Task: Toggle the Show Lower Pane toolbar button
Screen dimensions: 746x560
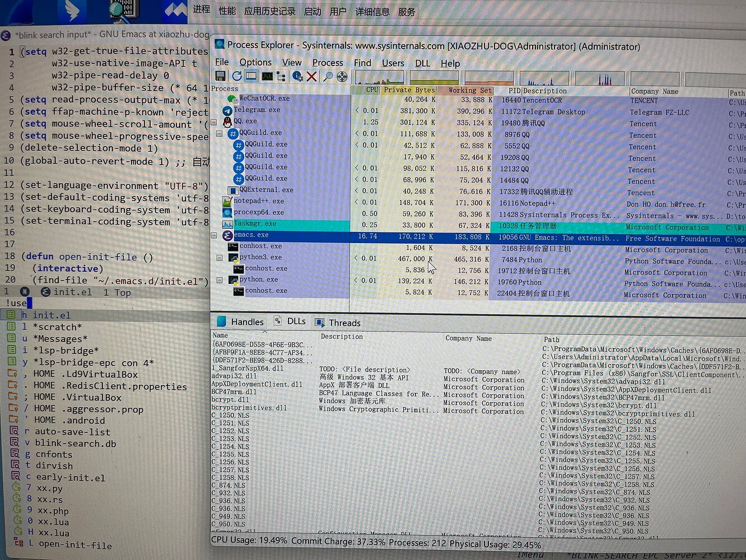Action: tap(250, 77)
